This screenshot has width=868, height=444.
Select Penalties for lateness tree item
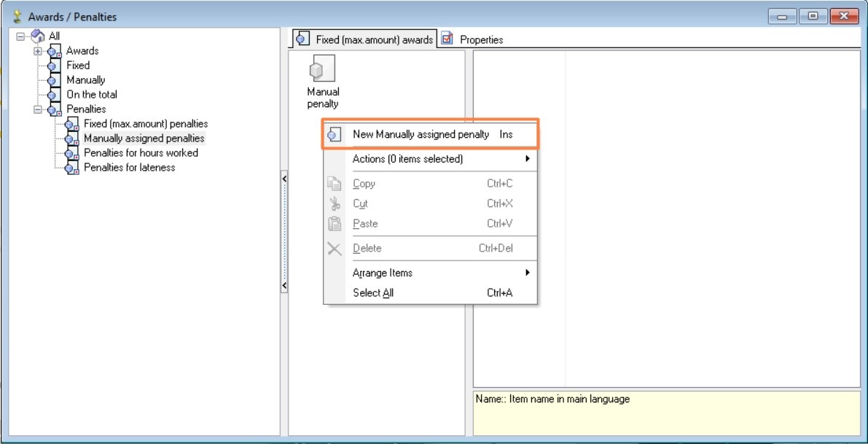[x=130, y=167]
